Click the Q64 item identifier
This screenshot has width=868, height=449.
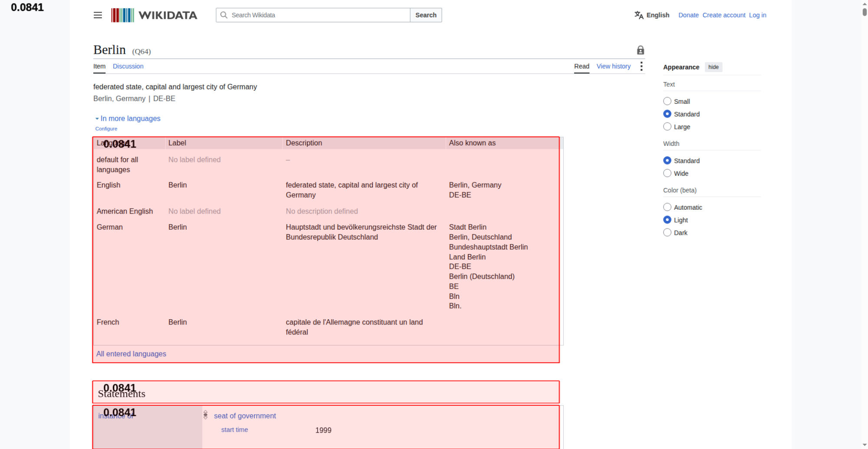tap(141, 52)
